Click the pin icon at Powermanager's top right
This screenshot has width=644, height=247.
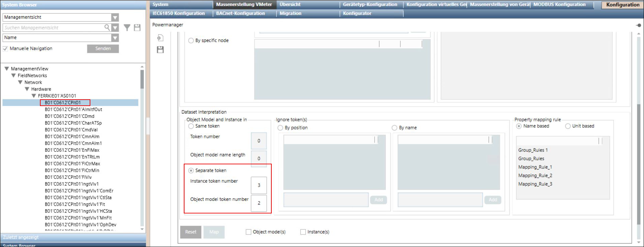pos(638,25)
